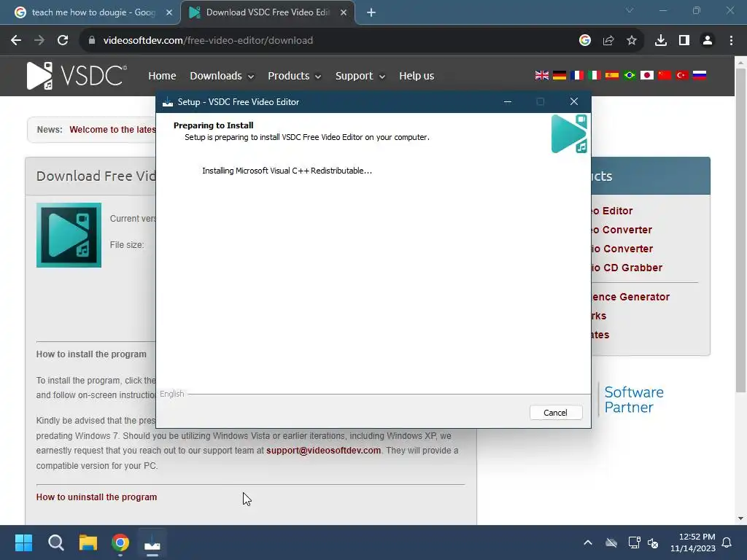Screen dimensions: 747x560
Task: Open Help us page in navigation
Action: tap(417, 76)
